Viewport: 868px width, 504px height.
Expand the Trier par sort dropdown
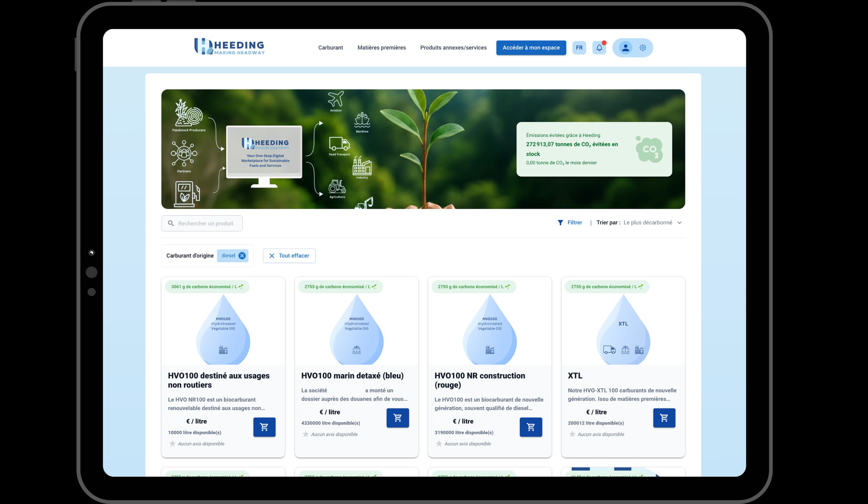coord(652,223)
